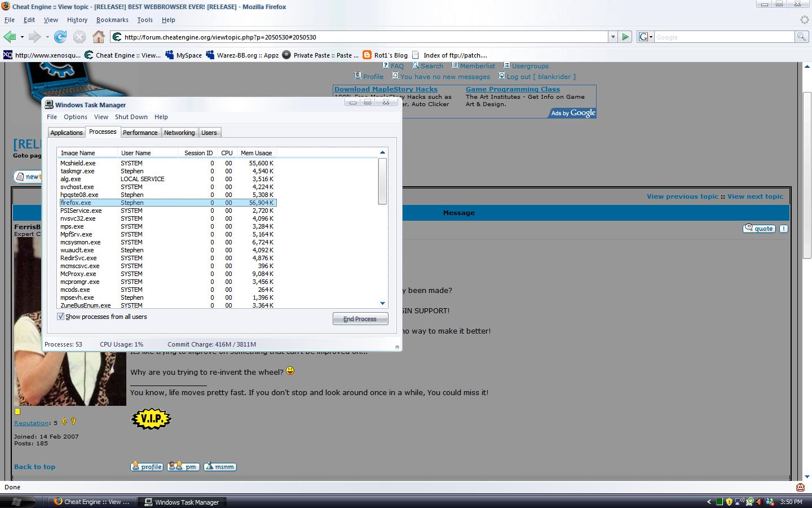Open Firefox Tools menu
Screen dimensions: 812x508
pyautogui.click(x=145, y=20)
